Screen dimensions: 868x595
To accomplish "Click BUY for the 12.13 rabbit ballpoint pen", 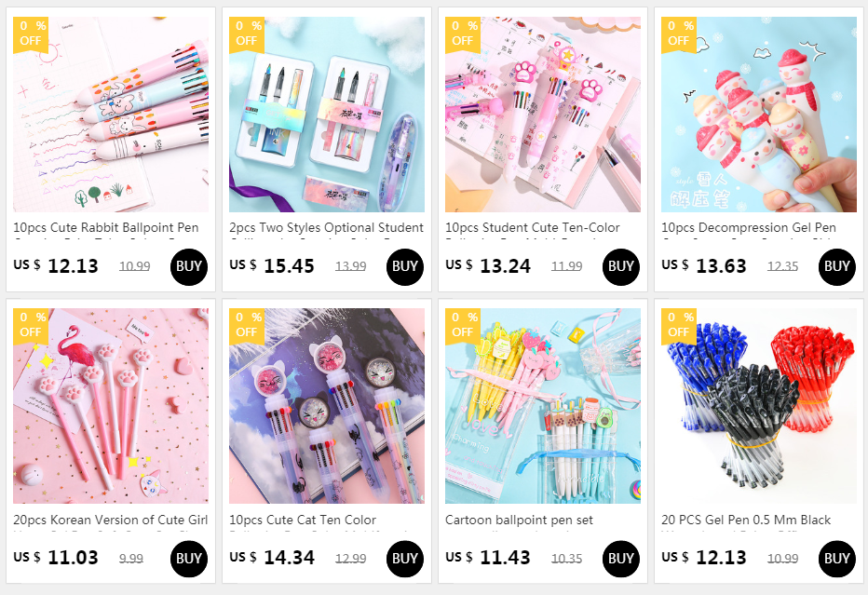I will (189, 267).
